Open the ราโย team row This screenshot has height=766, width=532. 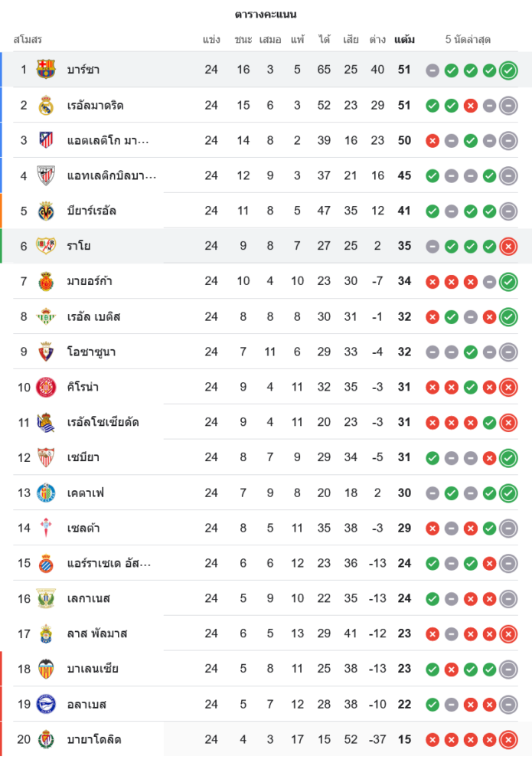(x=79, y=246)
